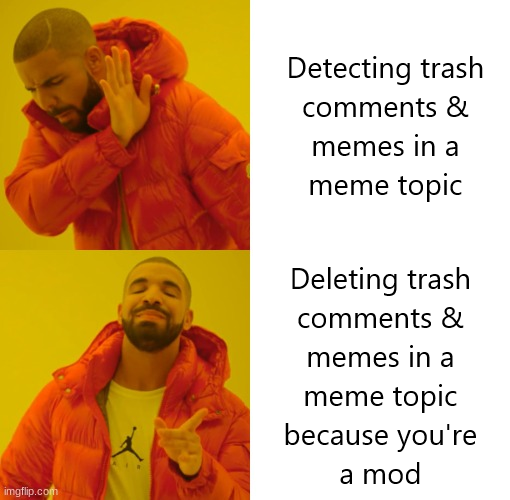Click the jumping-figure logo on the white shirt
The width and height of the screenshot is (510, 500).
point(128,443)
